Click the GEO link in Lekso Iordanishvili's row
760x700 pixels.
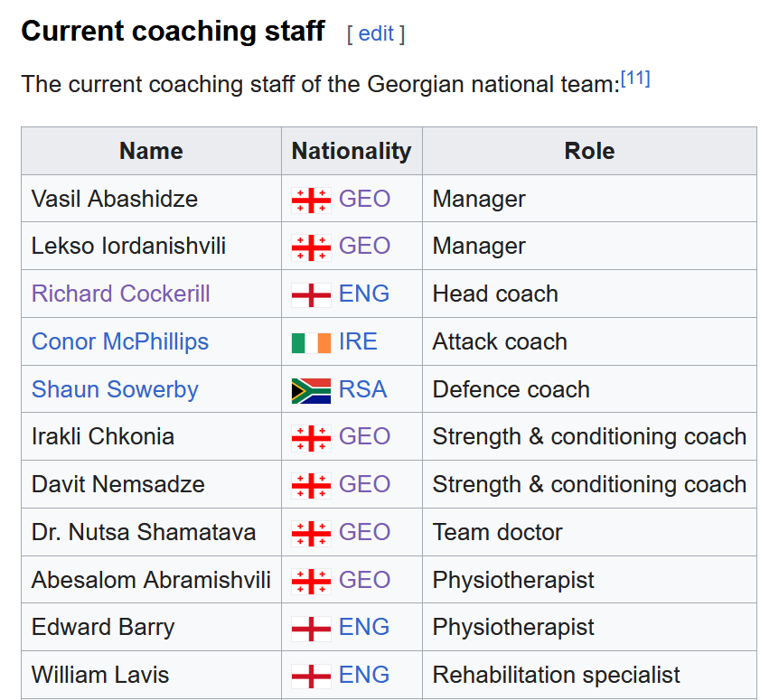coord(364,246)
